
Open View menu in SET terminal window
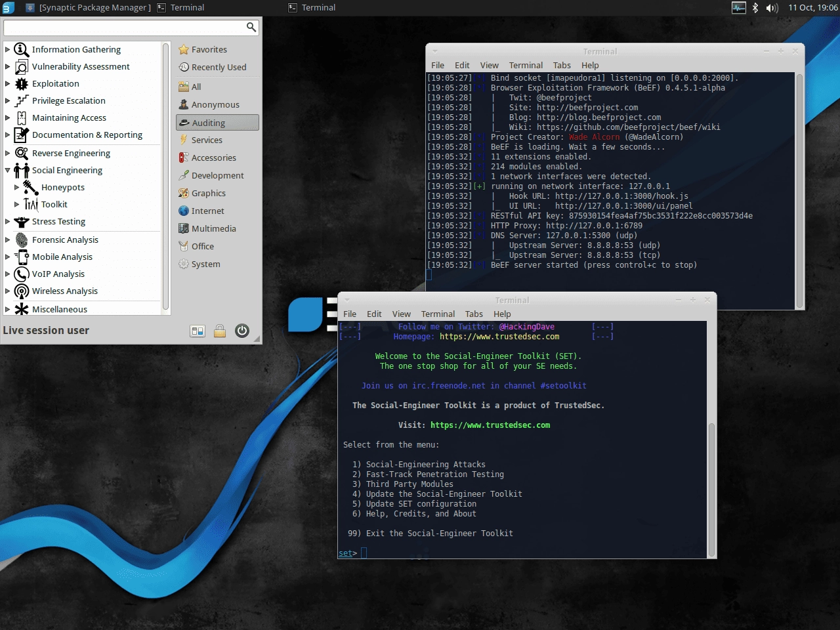click(402, 314)
